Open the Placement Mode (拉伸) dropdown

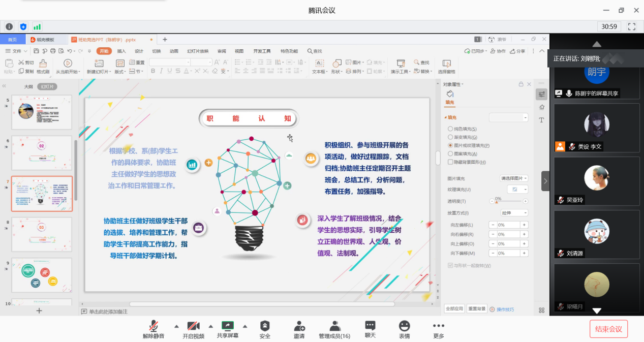pos(514,213)
